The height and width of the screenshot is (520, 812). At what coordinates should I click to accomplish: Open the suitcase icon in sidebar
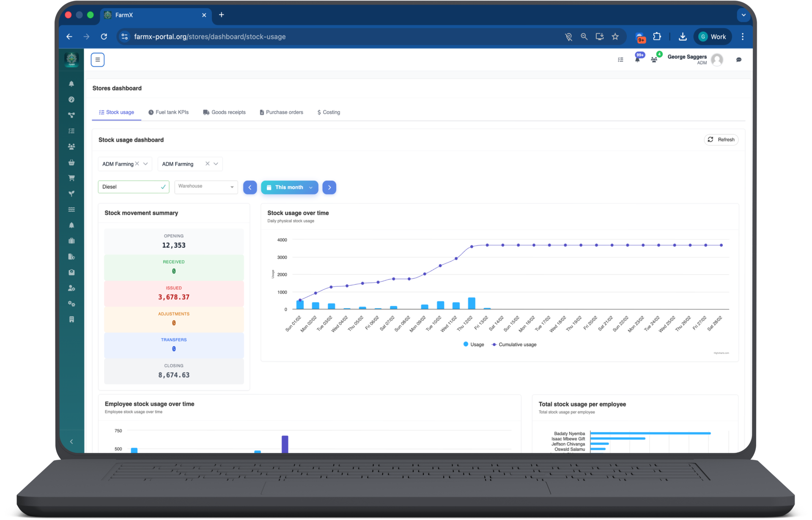pos(71,241)
